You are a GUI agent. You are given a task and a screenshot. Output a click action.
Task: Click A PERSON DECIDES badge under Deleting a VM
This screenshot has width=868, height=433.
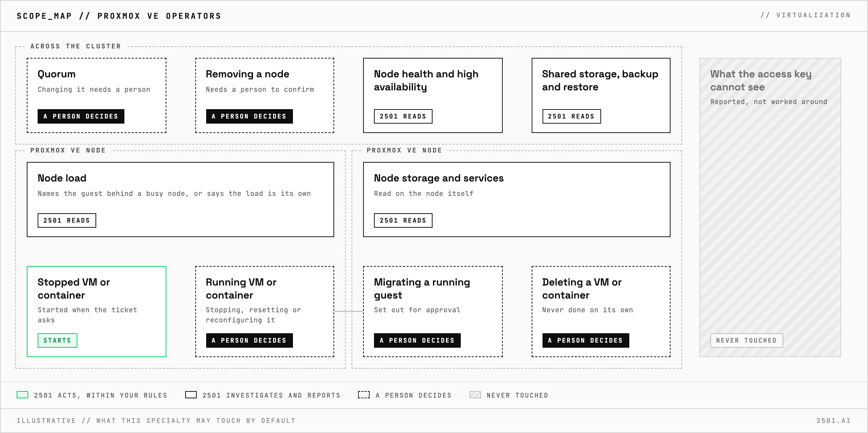tap(586, 340)
